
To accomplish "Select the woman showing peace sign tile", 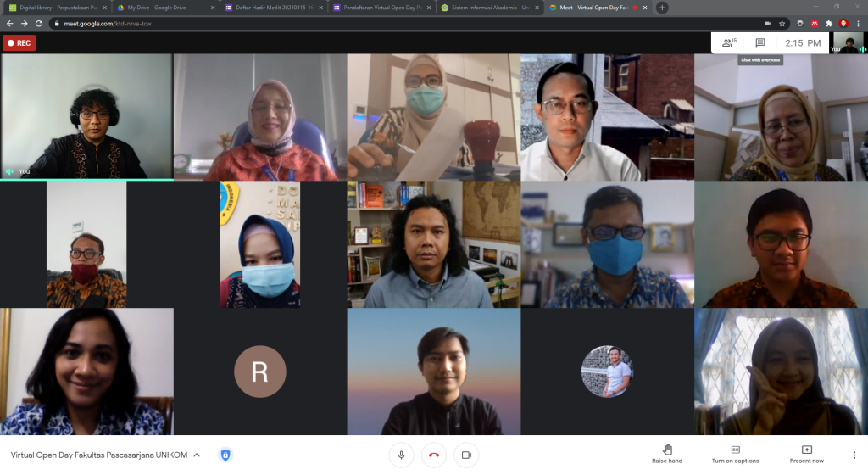I will (781, 372).
